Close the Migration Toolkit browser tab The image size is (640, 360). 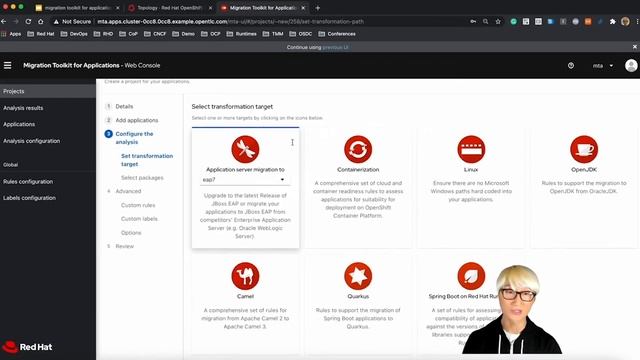(303, 8)
